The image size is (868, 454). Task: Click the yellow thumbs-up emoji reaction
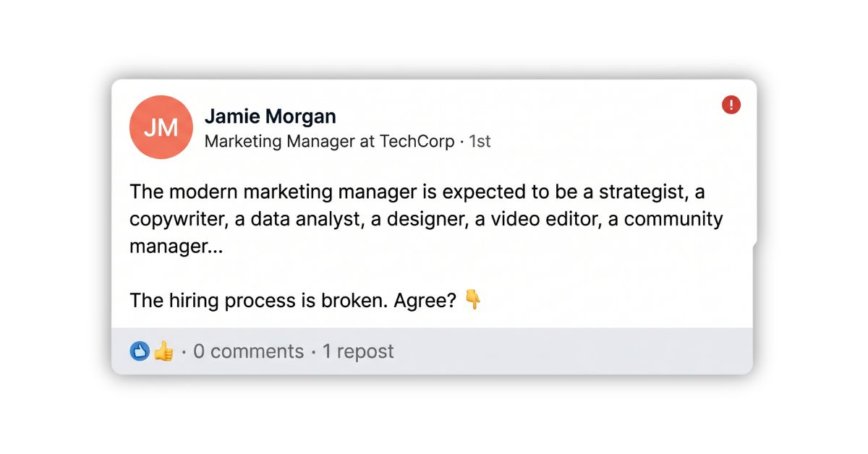point(163,351)
